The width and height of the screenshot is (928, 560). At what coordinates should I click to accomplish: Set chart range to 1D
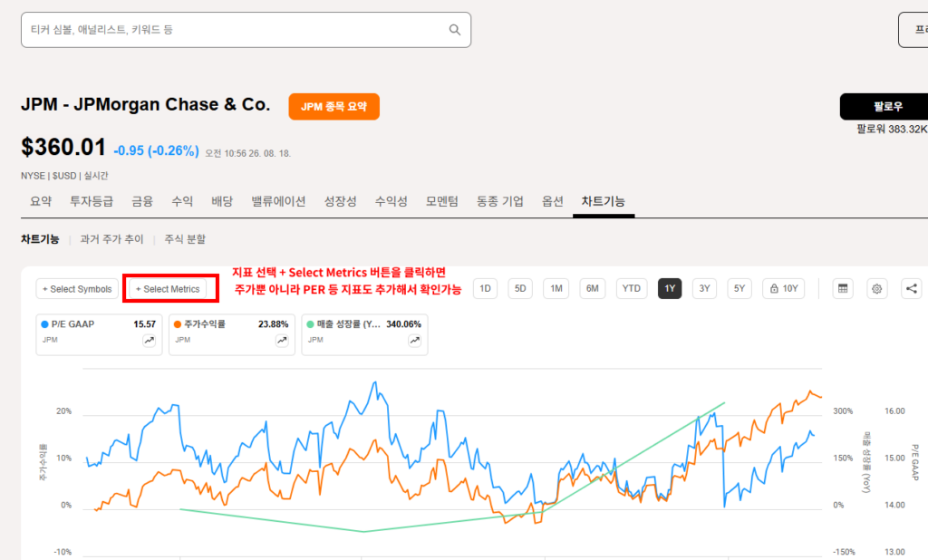(486, 288)
